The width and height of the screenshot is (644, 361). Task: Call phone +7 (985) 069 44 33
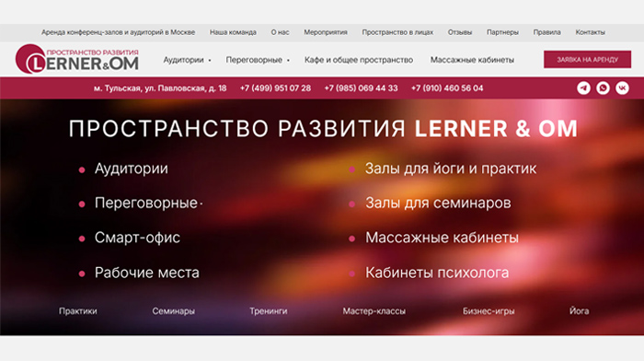coord(361,88)
